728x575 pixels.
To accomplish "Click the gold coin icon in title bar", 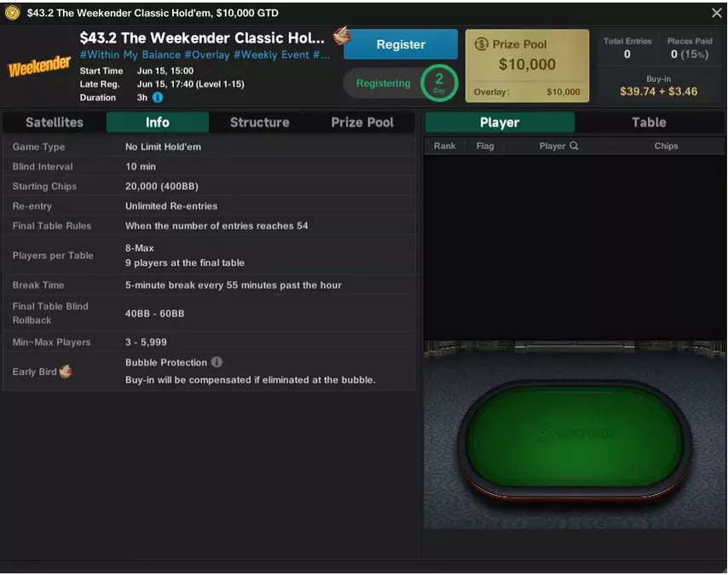I will click(x=12, y=13).
